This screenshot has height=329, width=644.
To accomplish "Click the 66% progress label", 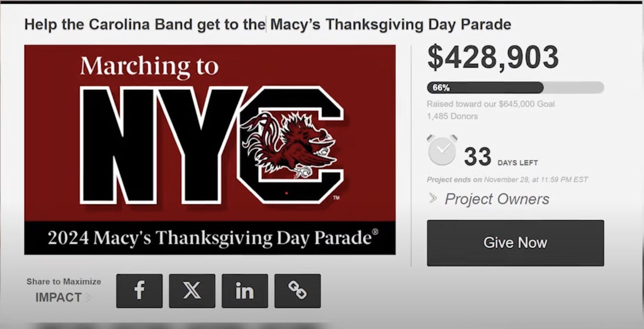I will click(x=441, y=88).
